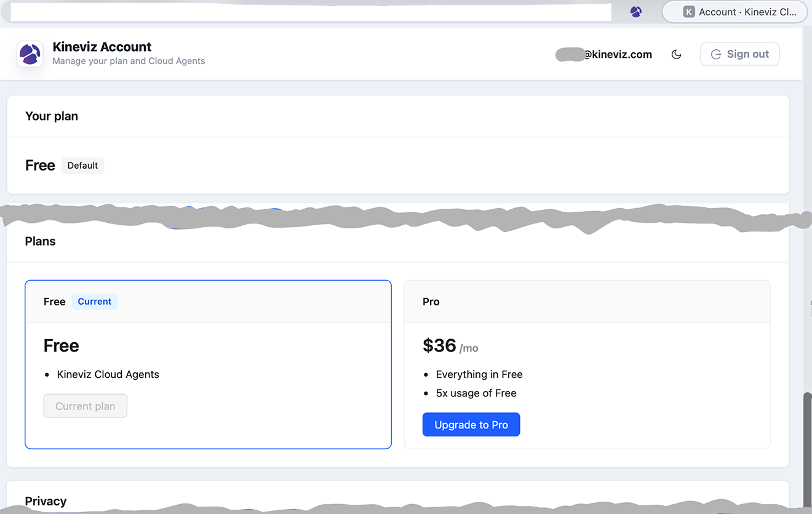
Task: Click the K favicon on the browser tab
Action: click(x=689, y=12)
